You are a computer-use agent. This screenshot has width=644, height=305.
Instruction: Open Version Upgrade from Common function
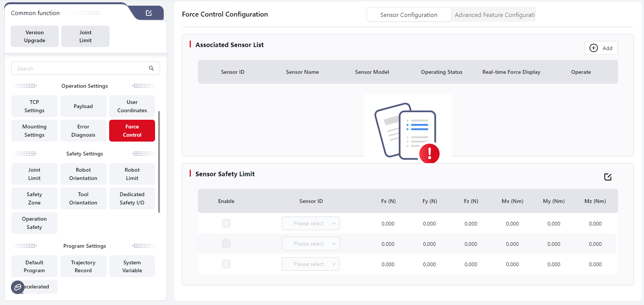[x=35, y=37]
